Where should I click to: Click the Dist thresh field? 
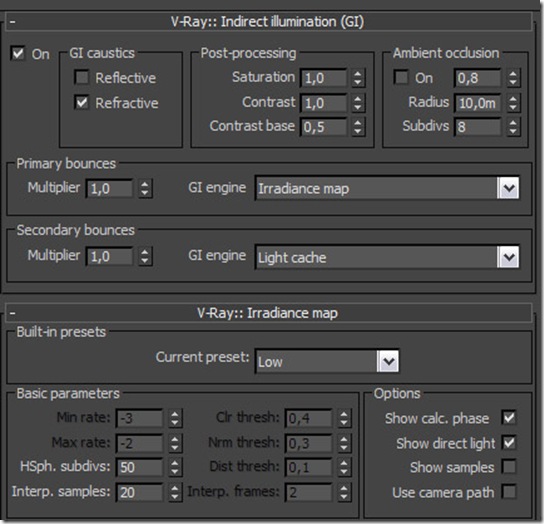click(x=308, y=467)
